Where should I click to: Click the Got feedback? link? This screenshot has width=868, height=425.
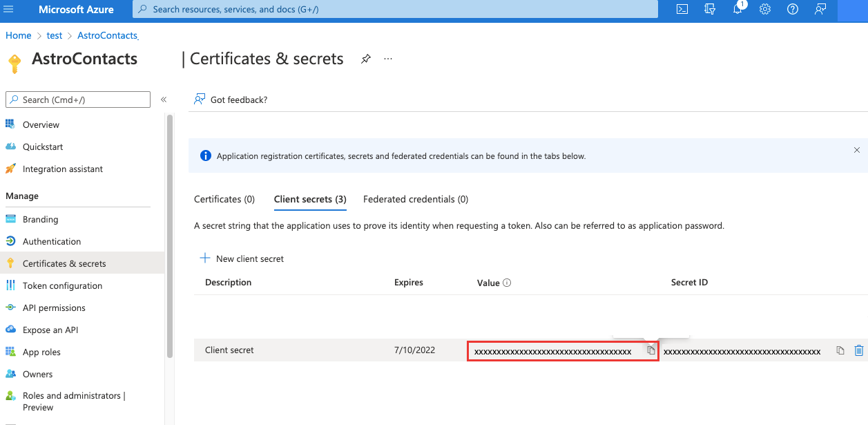239,100
